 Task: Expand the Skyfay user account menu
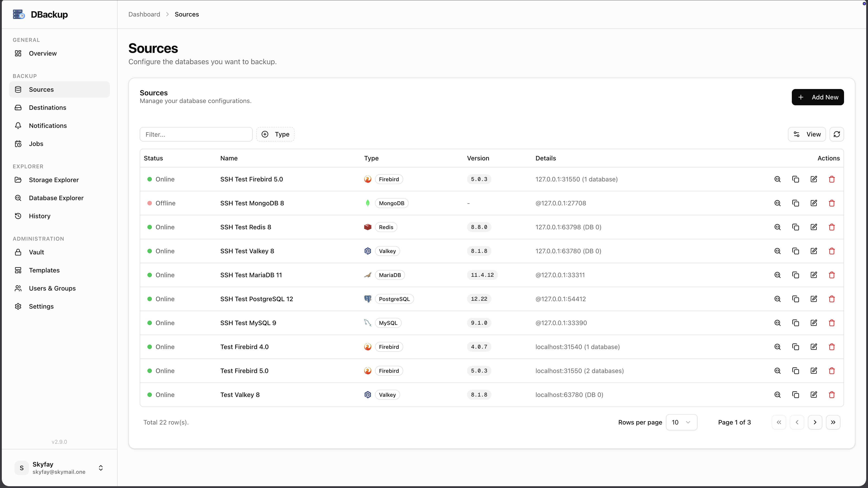(x=59, y=468)
